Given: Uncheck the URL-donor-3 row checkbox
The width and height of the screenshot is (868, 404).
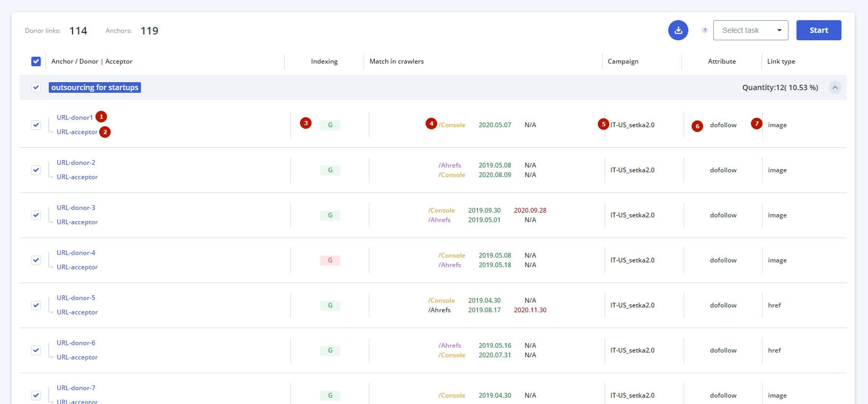Looking at the screenshot, I should tap(36, 215).
